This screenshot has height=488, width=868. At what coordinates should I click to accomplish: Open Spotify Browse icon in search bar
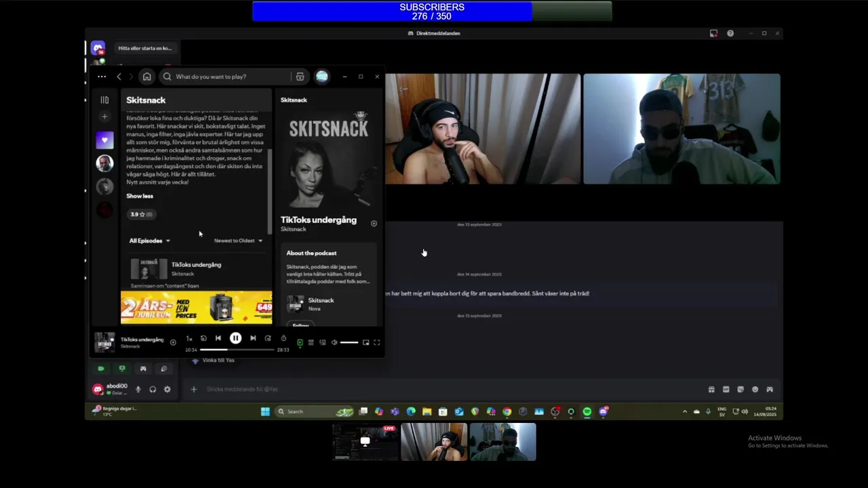300,77
